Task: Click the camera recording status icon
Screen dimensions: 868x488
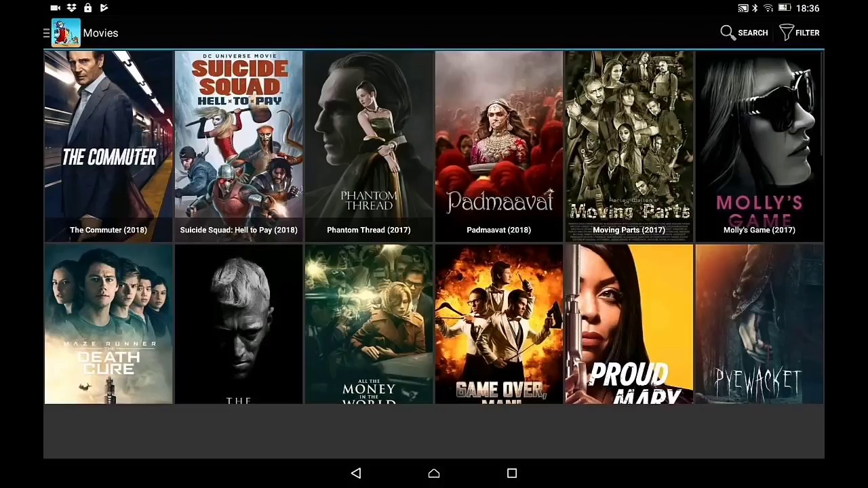Action: 56,8
